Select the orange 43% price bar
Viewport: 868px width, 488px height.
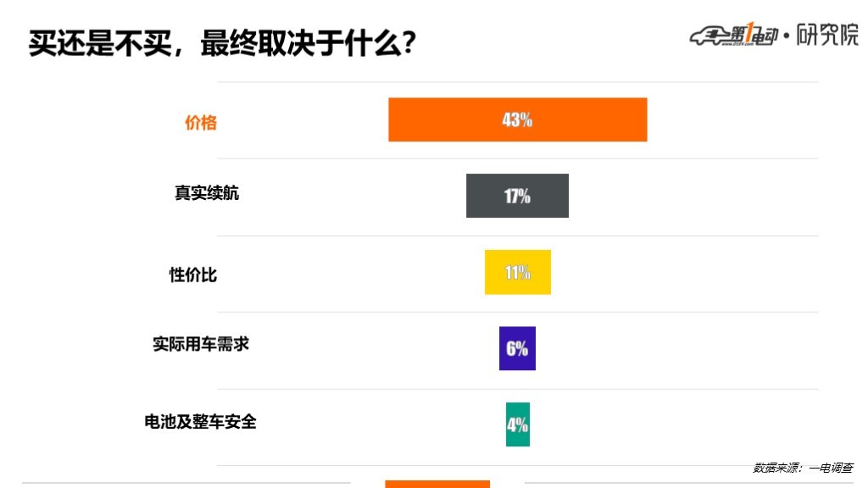click(518, 119)
